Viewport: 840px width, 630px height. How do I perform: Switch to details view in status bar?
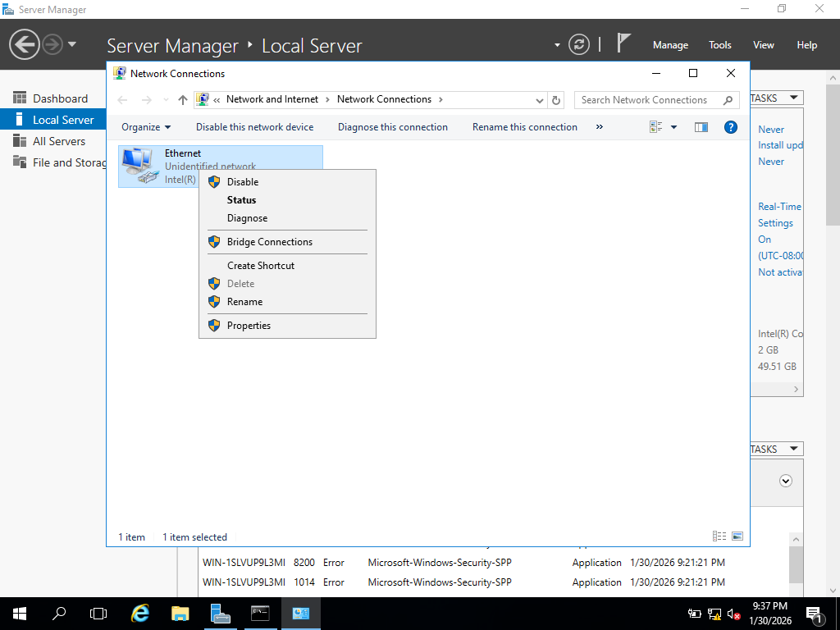click(x=719, y=536)
